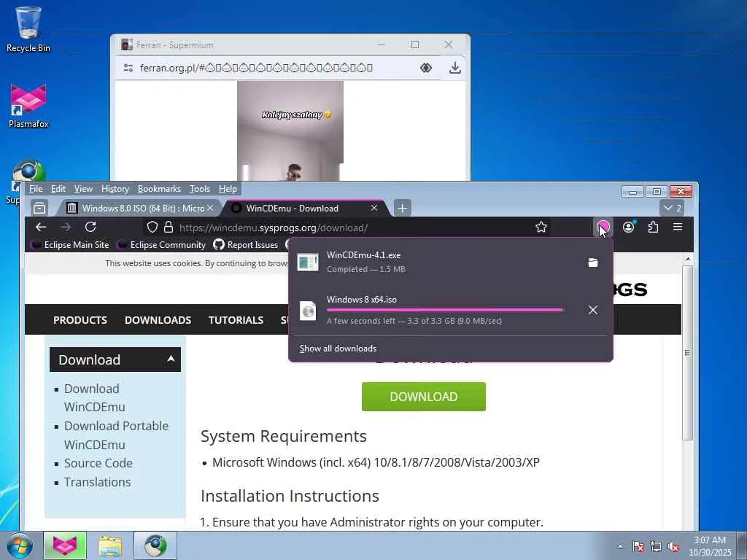747x560 pixels.
Task: Click the Supermium address bar site settings icon
Action: click(128, 68)
